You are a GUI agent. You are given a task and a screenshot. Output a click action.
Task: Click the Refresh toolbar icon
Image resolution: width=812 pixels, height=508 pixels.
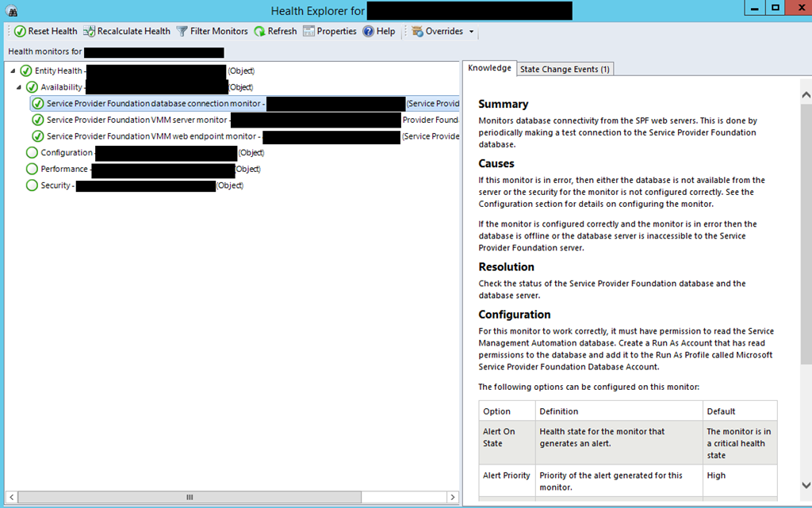click(x=259, y=32)
